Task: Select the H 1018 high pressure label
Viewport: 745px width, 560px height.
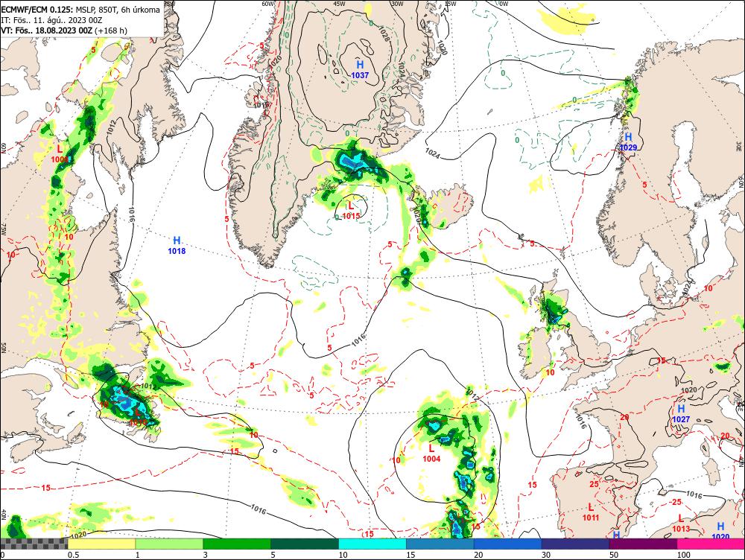Action: (x=177, y=246)
